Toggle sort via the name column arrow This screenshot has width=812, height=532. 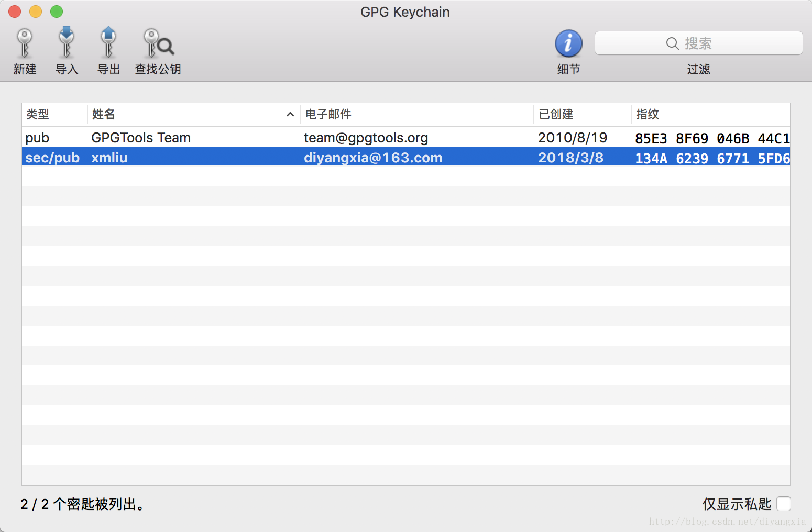[290, 115]
